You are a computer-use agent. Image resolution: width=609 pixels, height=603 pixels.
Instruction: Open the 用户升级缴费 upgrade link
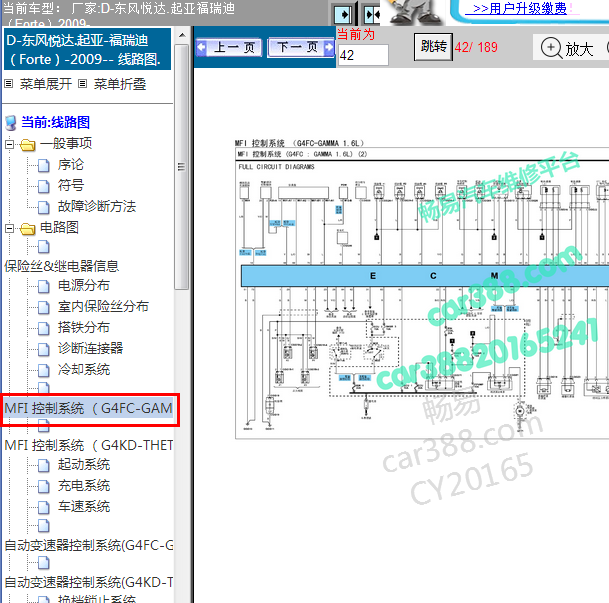(519, 9)
